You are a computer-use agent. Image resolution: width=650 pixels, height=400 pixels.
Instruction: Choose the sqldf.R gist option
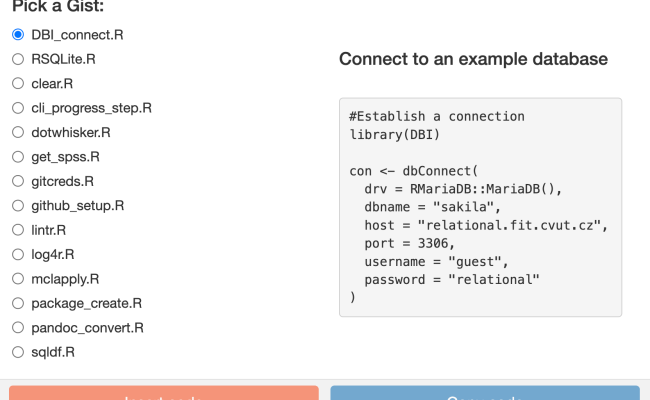pos(18,352)
